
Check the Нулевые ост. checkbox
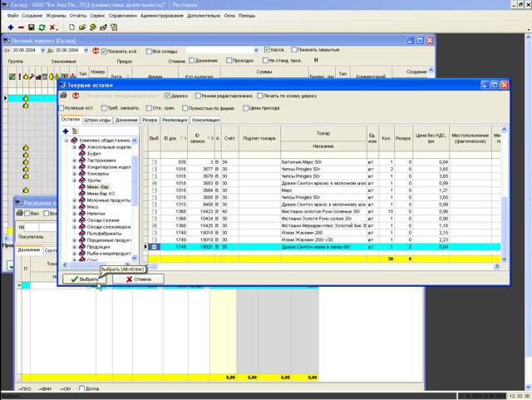(x=62, y=108)
